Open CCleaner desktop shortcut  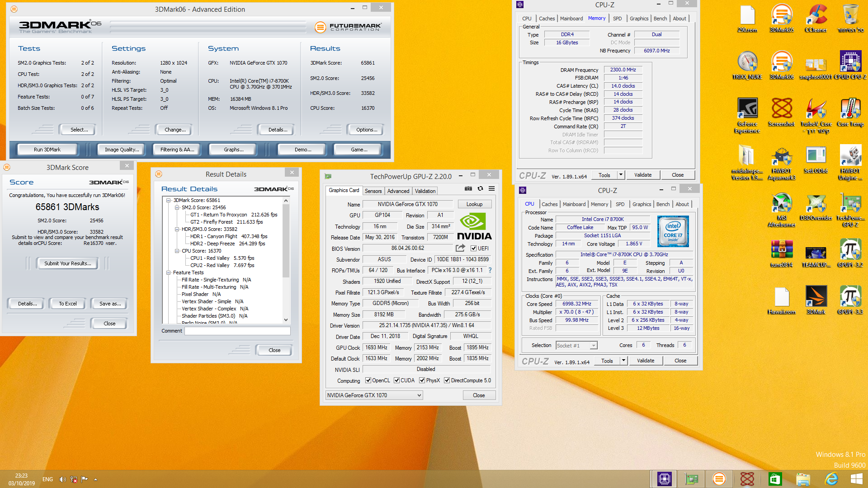pyautogui.click(x=816, y=19)
